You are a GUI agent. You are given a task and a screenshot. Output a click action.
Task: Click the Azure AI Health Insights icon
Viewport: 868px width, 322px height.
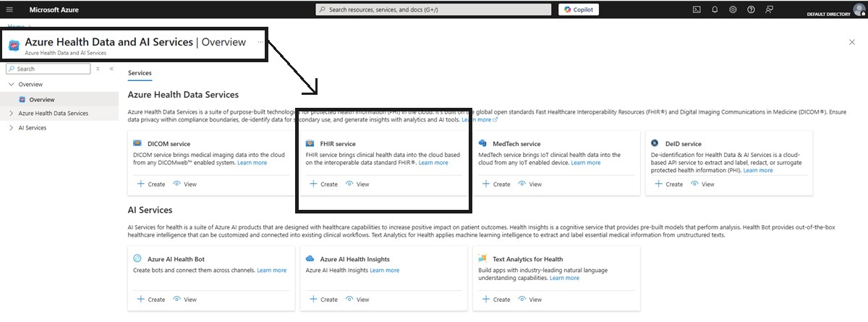[x=310, y=258]
